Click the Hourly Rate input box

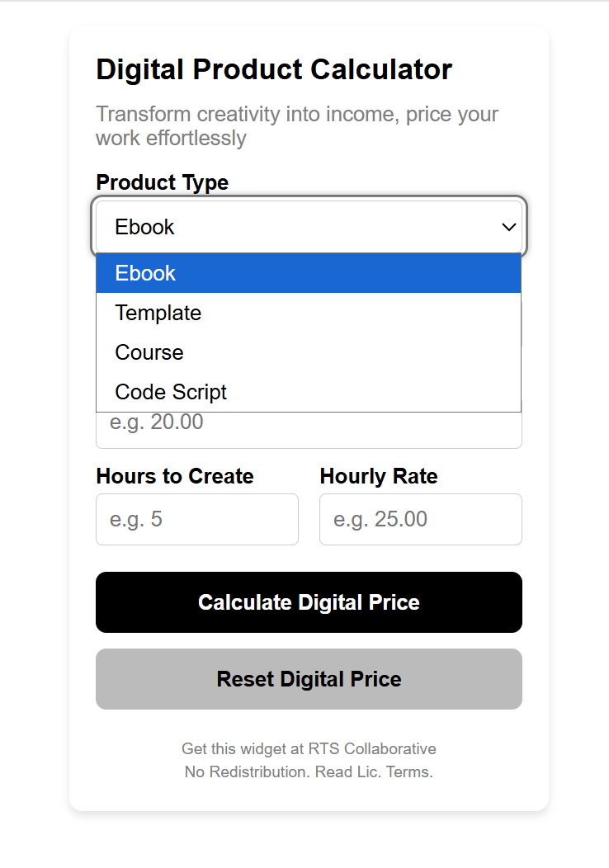point(420,519)
